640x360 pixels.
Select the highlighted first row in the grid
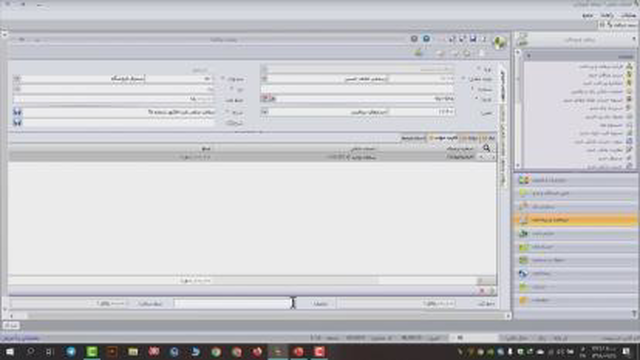pyautogui.click(x=252, y=157)
